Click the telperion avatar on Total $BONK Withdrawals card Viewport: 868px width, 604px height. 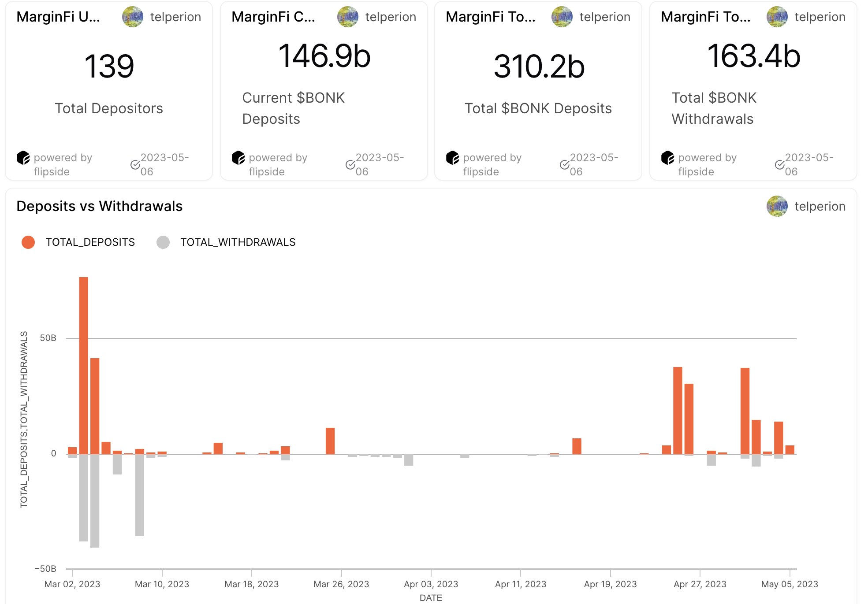point(777,17)
